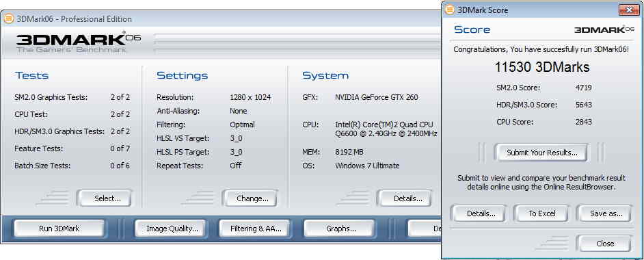Export results with To Excel
The height and width of the screenshot is (260, 644).
click(541, 213)
